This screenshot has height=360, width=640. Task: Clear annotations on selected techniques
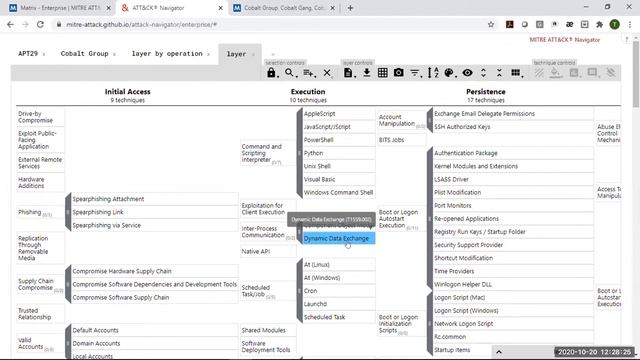(611, 73)
